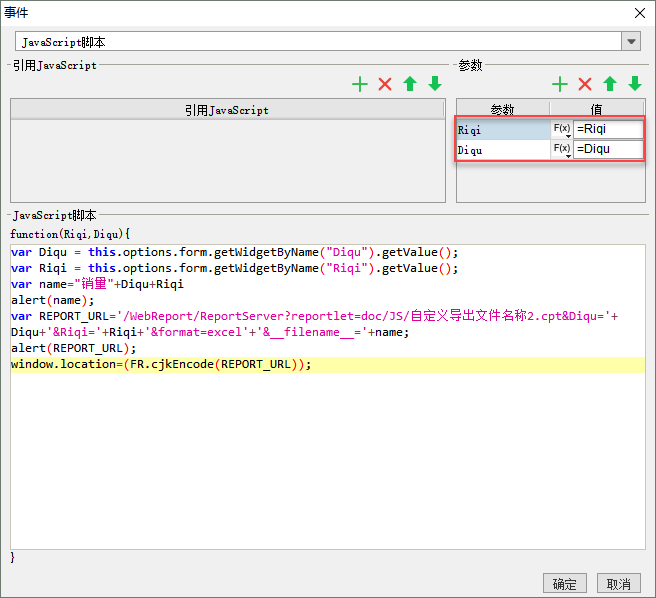Move selected parameter up
656x598 pixels.
[x=610, y=84]
